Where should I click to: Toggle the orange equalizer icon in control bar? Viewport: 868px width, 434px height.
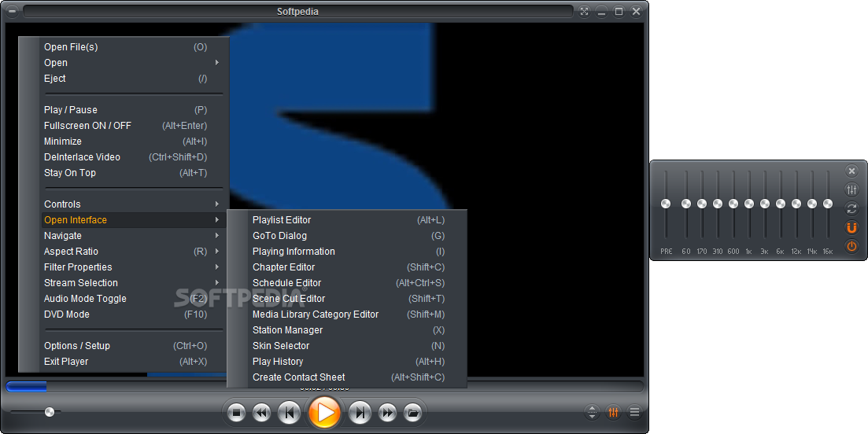point(613,413)
